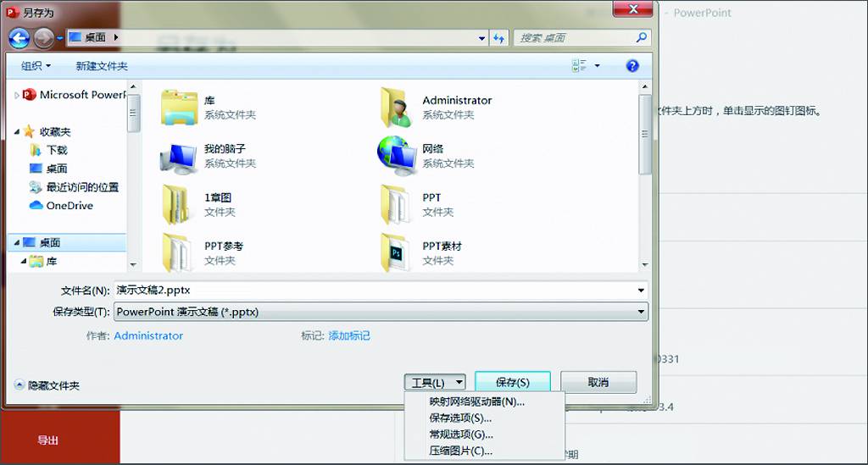Close the 另存为 dialog with the X
The image size is (868, 465).
(x=632, y=8)
